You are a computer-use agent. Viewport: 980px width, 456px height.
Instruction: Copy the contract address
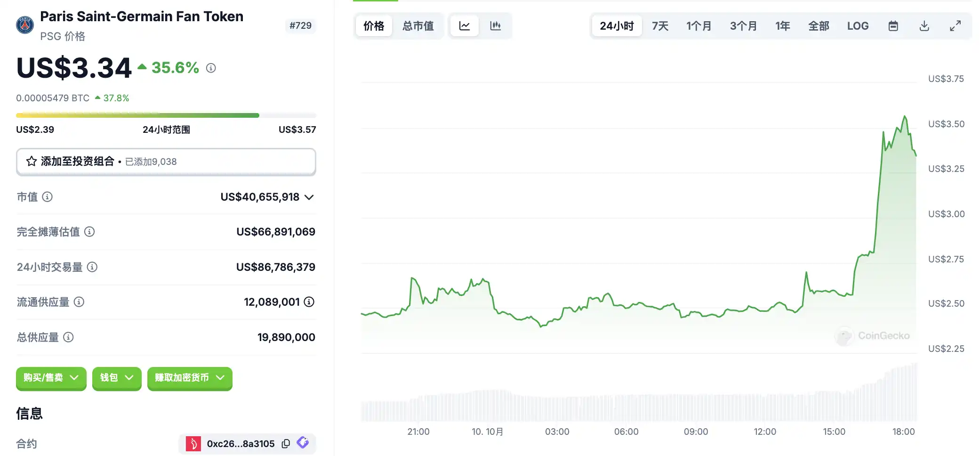[x=286, y=444]
